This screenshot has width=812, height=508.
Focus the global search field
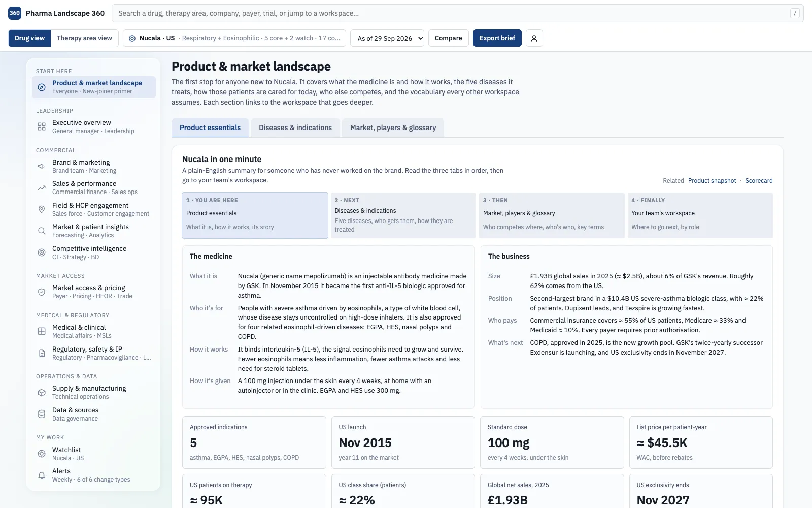click(458, 13)
